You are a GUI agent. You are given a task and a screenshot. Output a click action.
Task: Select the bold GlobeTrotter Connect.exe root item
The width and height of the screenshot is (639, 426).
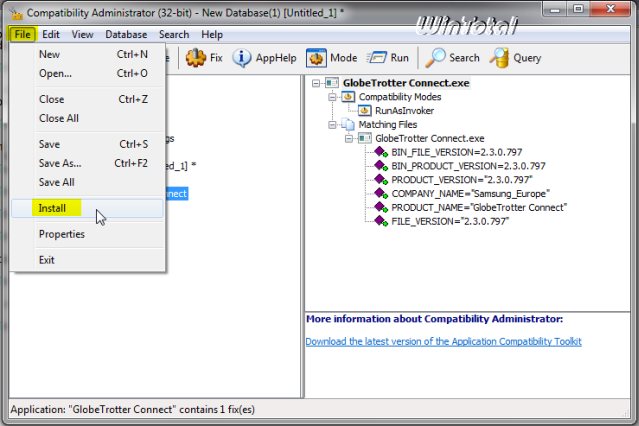[406, 83]
